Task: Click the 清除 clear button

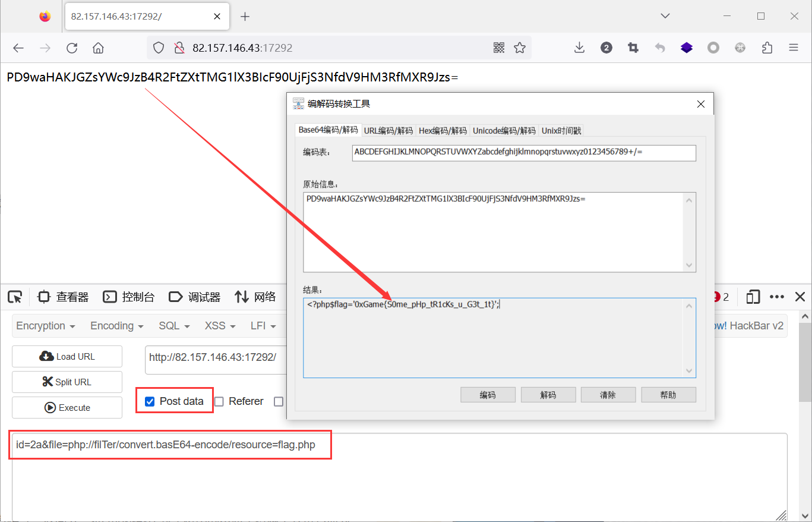Action: click(608, 395)
